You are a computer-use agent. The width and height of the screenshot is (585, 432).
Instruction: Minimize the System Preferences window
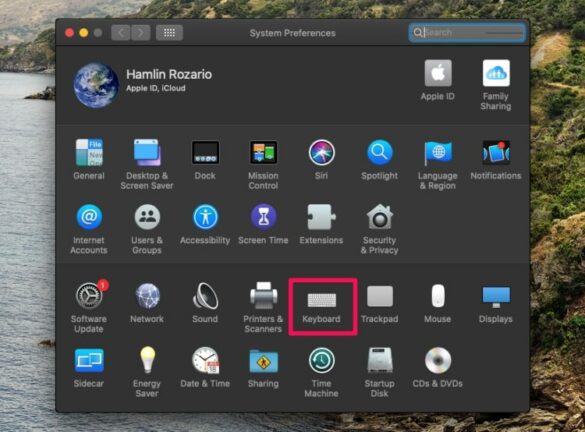tap(84, 33)
